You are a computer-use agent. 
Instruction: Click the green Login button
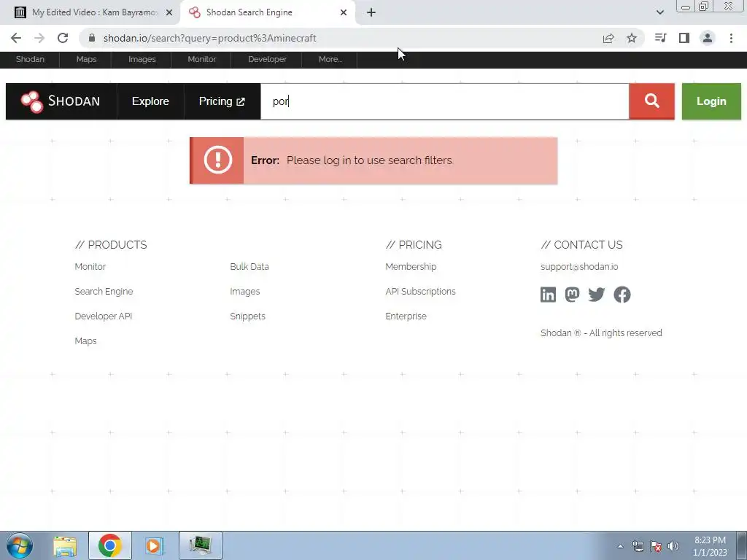tap(711, 101)
